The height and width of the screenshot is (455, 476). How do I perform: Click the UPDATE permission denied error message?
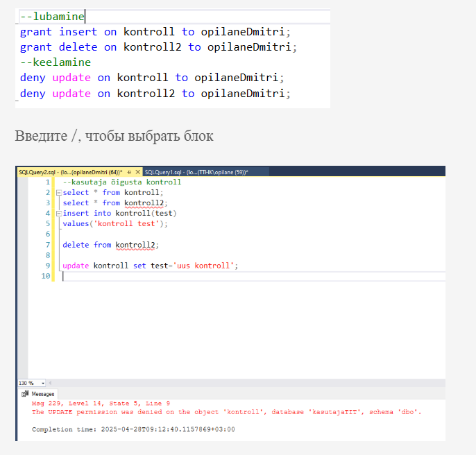click(226, 412)
